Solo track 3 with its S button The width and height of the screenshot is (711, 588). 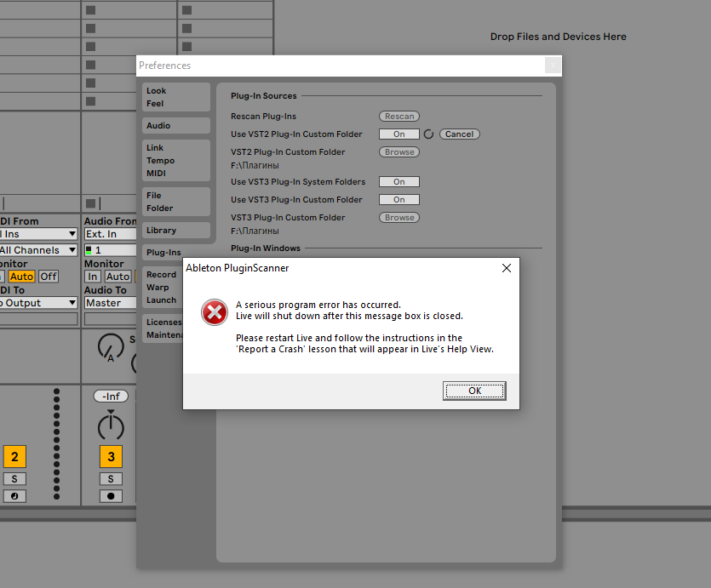(x=111, y=479)
